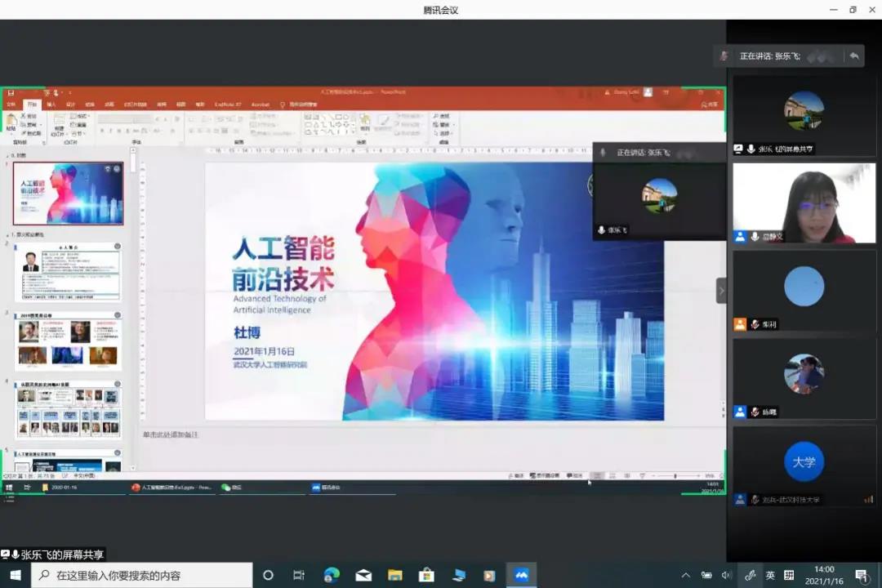Screen dimensions: 882x588
Task: Open Microsoft Edge from the taskbar
Action: click(332, 575)
